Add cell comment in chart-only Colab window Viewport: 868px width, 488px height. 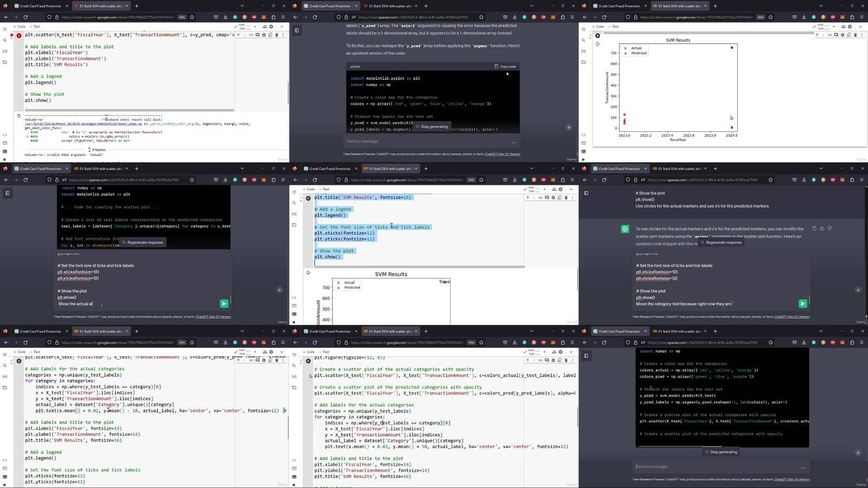point(836,35)
